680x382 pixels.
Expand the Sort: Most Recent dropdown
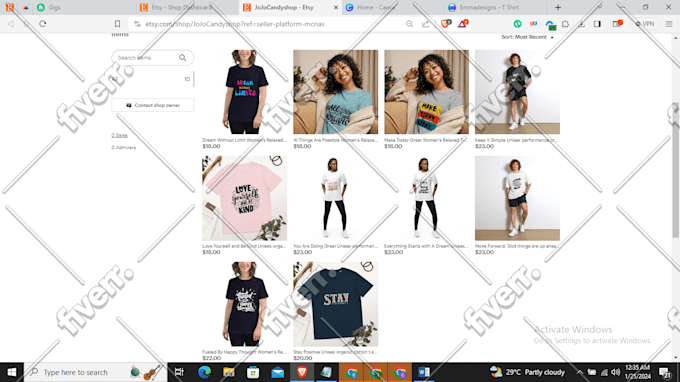[x=527, y=37]
